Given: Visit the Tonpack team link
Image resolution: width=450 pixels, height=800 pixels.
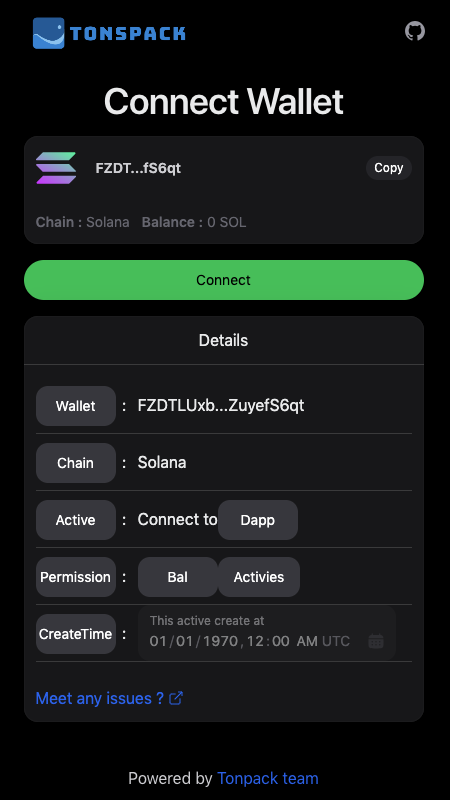Looking at the screenshot, I should (x=268, y=779).
